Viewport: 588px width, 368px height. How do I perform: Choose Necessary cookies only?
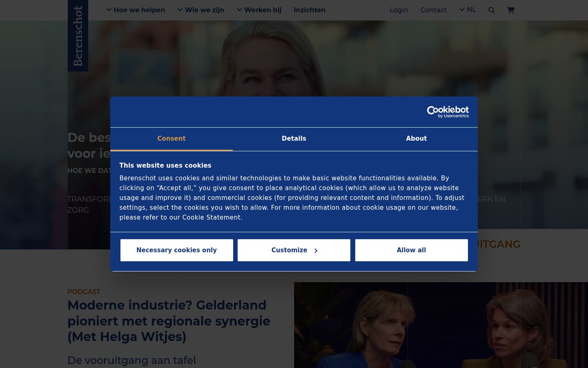[x=177, y=250]
